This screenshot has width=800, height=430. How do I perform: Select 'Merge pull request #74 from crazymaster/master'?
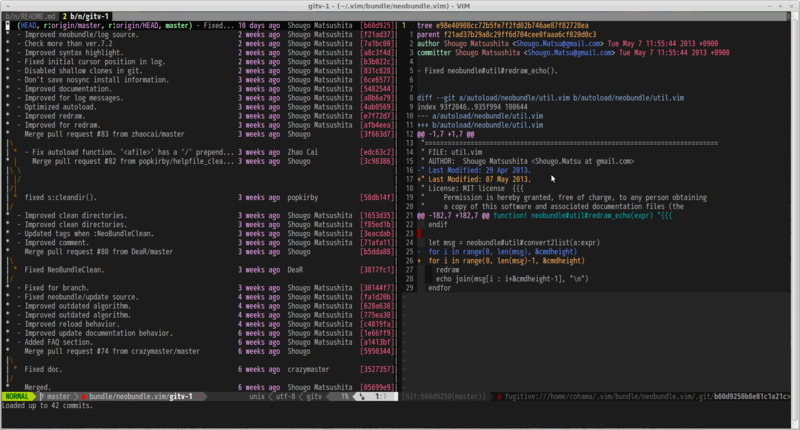[x=200, y=351]
